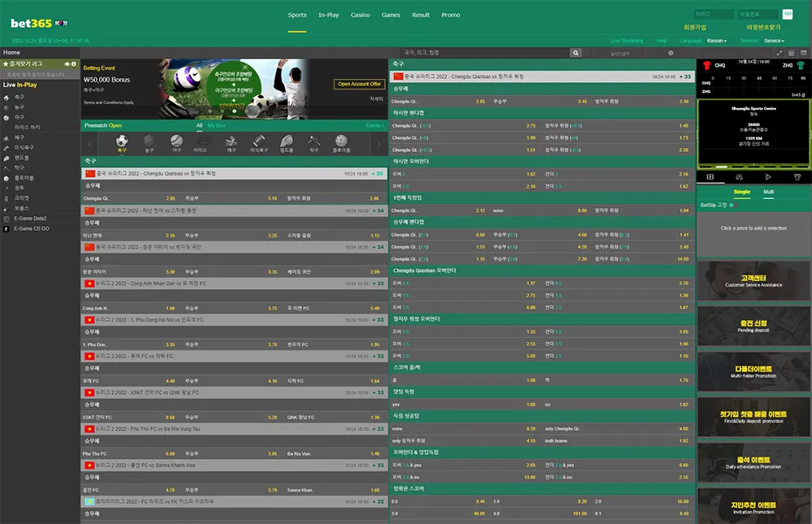
Task: Open live 핸드볼 from the left sidebar
Action: pyautogui.click(x=21, y=158)
